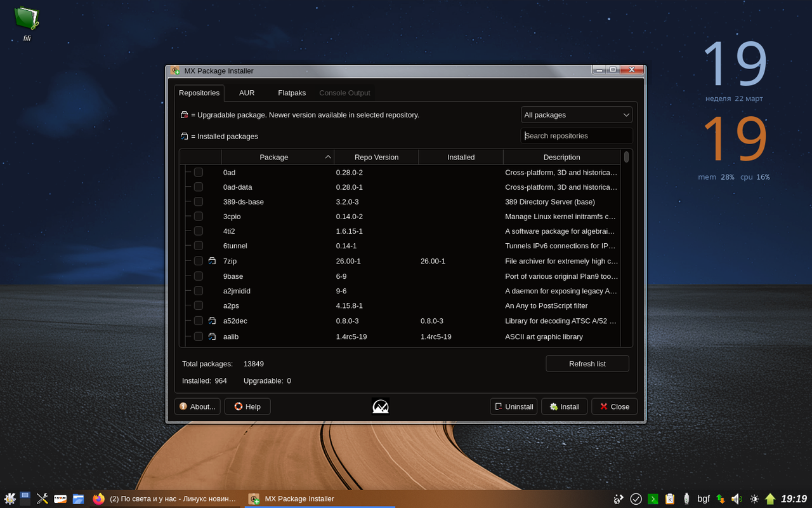Switch to the Repositories tab
Screen dimensions: 812x508
click(199, 93)
